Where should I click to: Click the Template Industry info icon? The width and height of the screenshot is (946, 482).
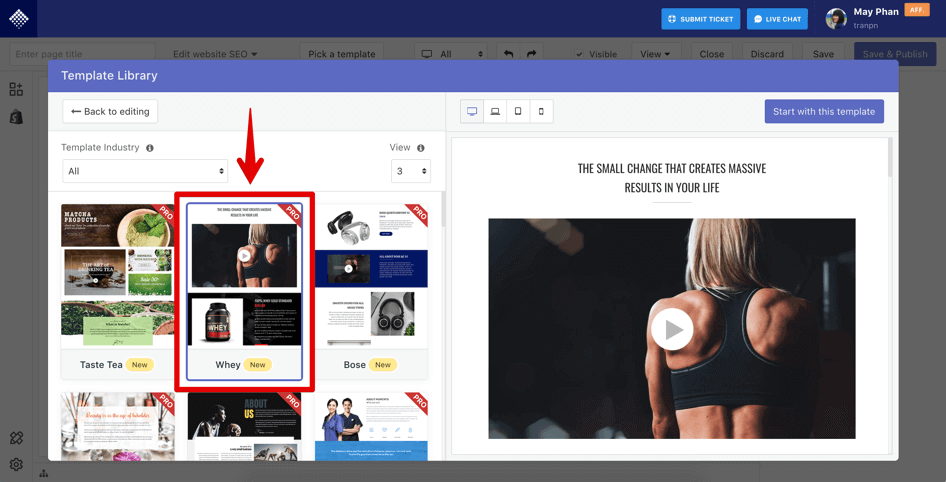(x=150, y=148)
